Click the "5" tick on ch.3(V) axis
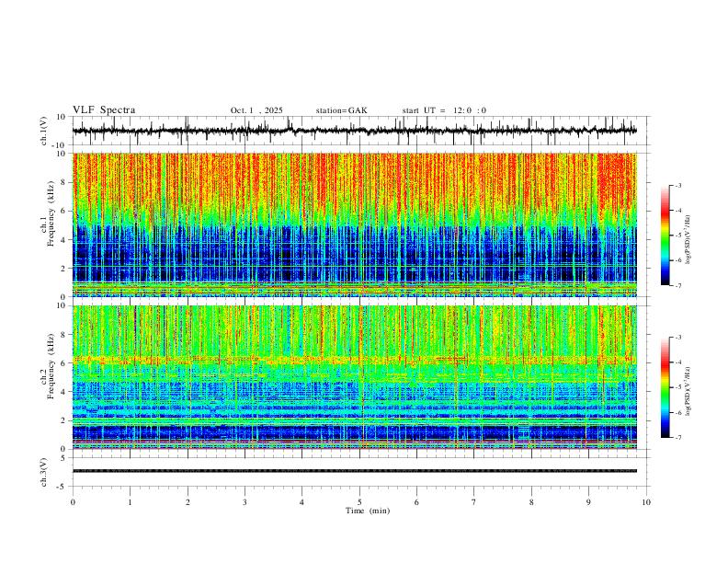Viewport: 728px width, 563px height. click(63, 458)
